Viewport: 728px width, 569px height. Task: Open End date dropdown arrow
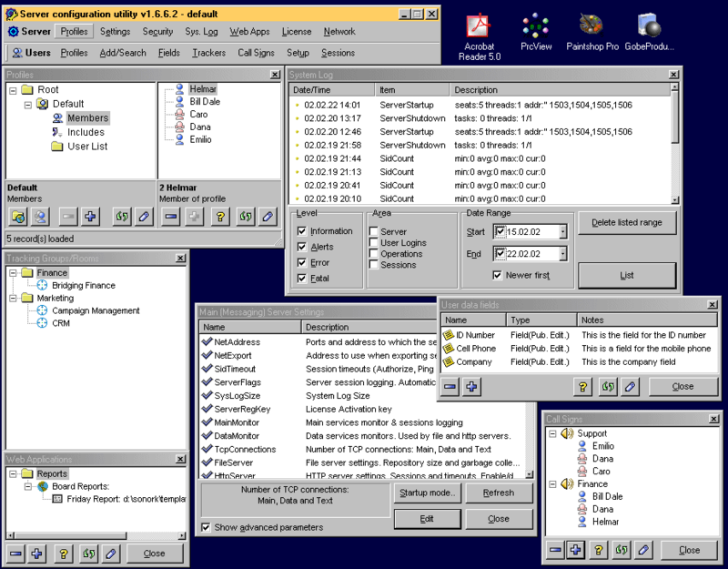click(562, 254)
